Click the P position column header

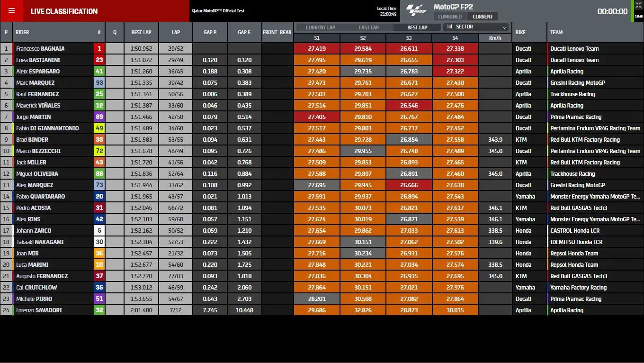click(6, 32)
